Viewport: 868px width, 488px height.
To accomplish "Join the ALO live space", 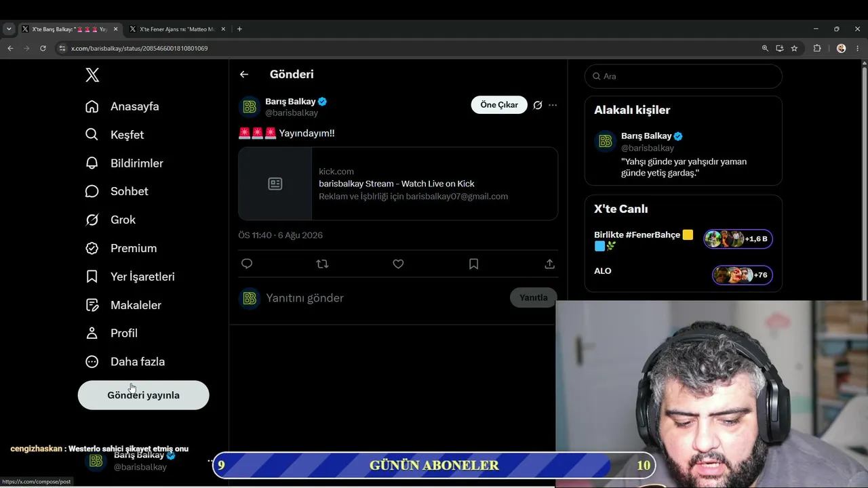I will click(603, 271).
